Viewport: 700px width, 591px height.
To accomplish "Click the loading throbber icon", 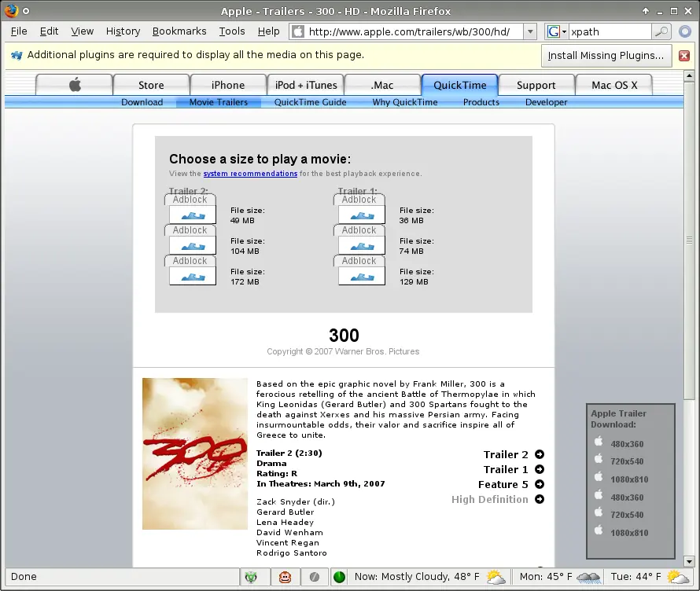I will point(685,31).
